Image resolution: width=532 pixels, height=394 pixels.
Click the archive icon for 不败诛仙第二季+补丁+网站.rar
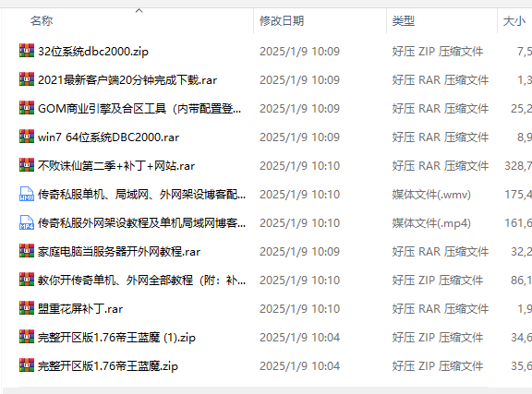(27, 165)
